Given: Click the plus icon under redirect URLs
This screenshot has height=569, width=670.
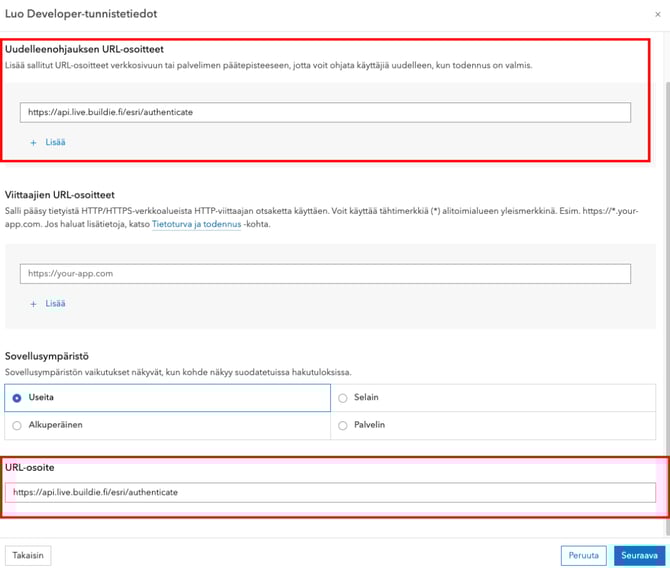Looking at the screenshot, I should (x=33, y=143).
